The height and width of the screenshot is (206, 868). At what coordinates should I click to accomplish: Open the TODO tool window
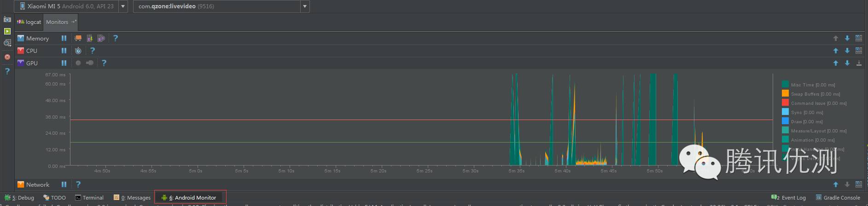[55, 198]
